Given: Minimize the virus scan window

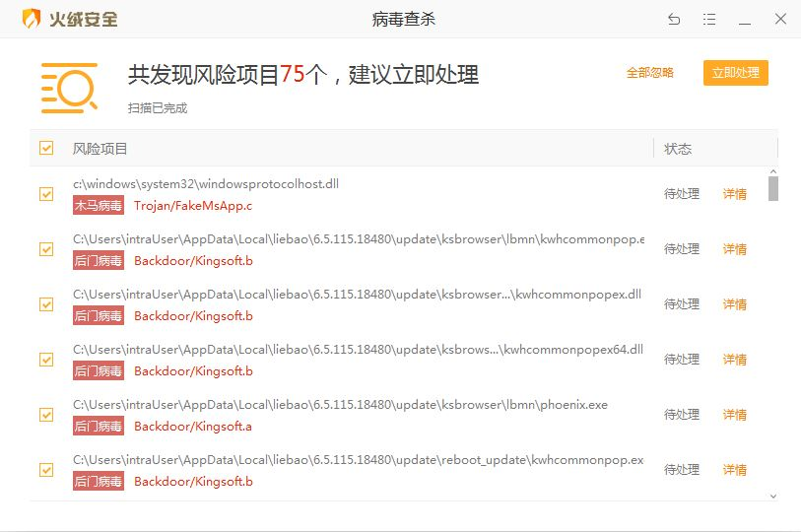Looking at the screenshot, I should click(745, 20).
